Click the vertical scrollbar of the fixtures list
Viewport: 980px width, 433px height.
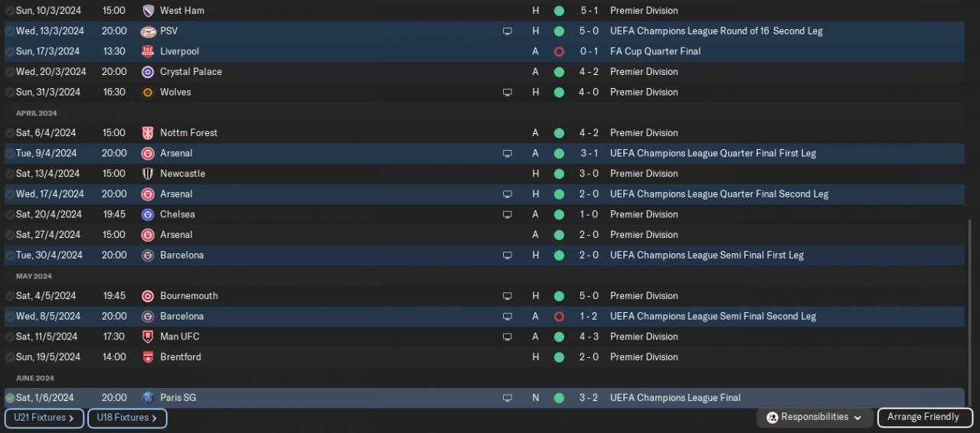point(970,314)
